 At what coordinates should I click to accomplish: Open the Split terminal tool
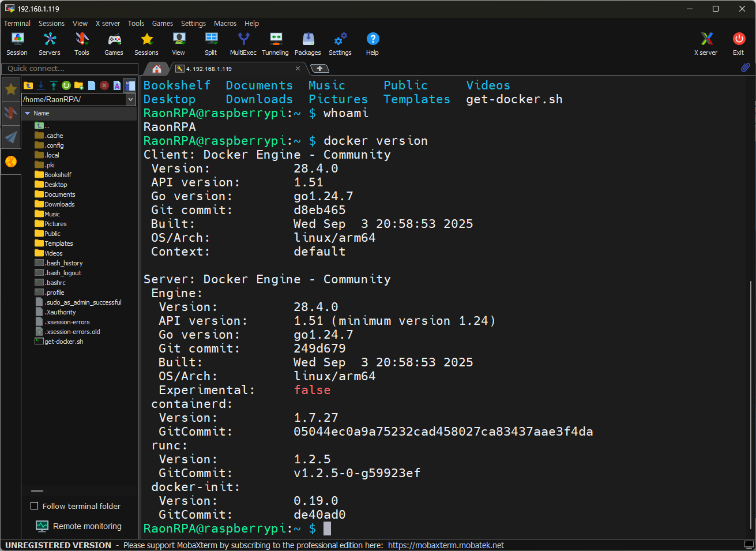(211, 44)
